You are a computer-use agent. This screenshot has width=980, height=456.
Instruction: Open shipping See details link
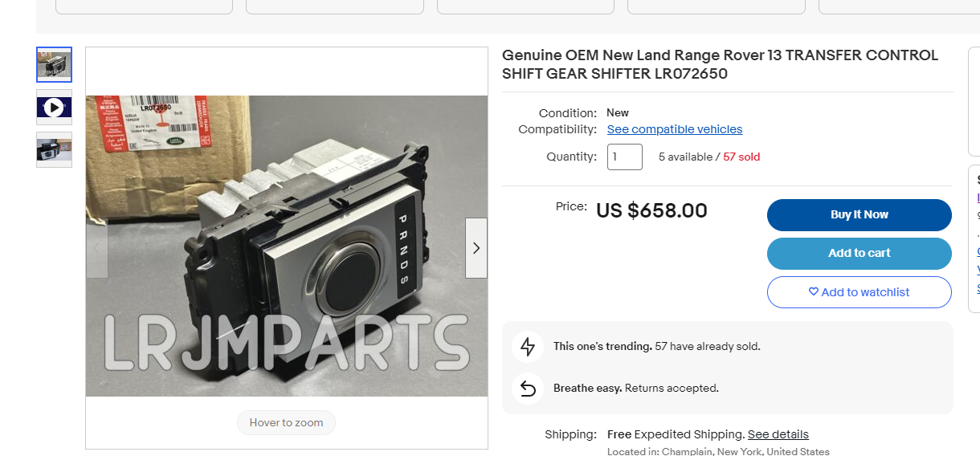[x=778, y=434]
